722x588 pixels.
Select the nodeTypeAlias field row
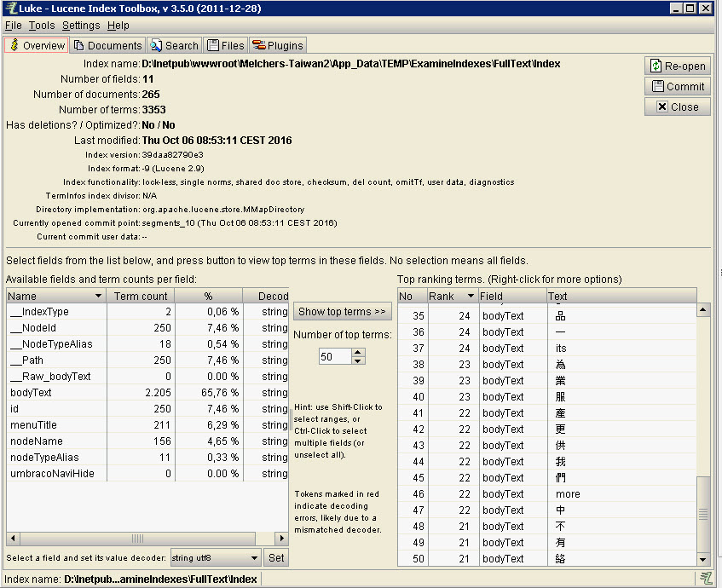[147, 458]
